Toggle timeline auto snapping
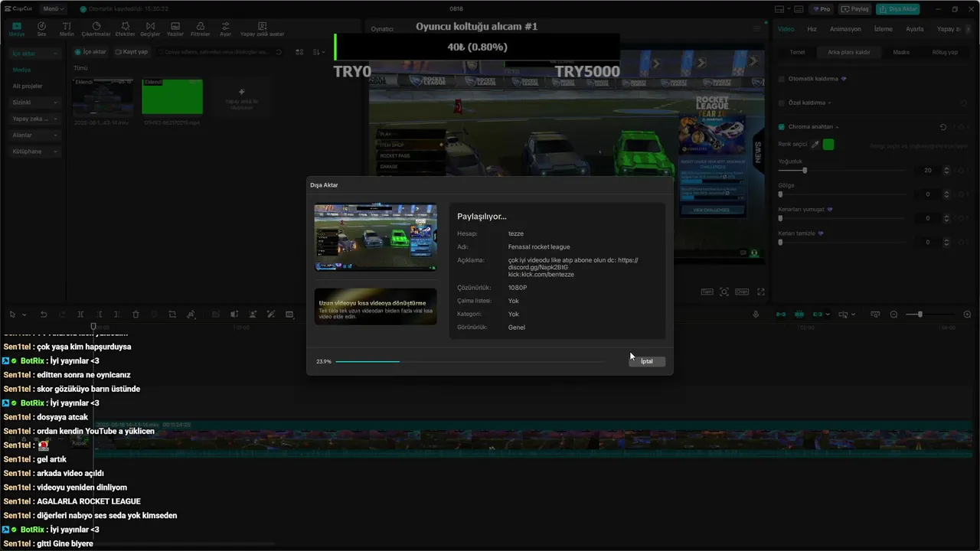 [799, 315]
